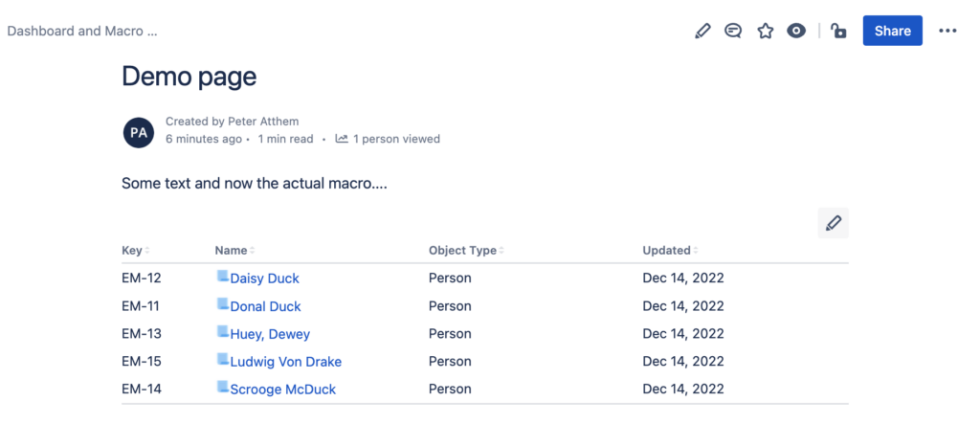The width and height of the screenshot is (980, 446).
Task: Open page restrictions padlock icon
Action: point(838,31)
